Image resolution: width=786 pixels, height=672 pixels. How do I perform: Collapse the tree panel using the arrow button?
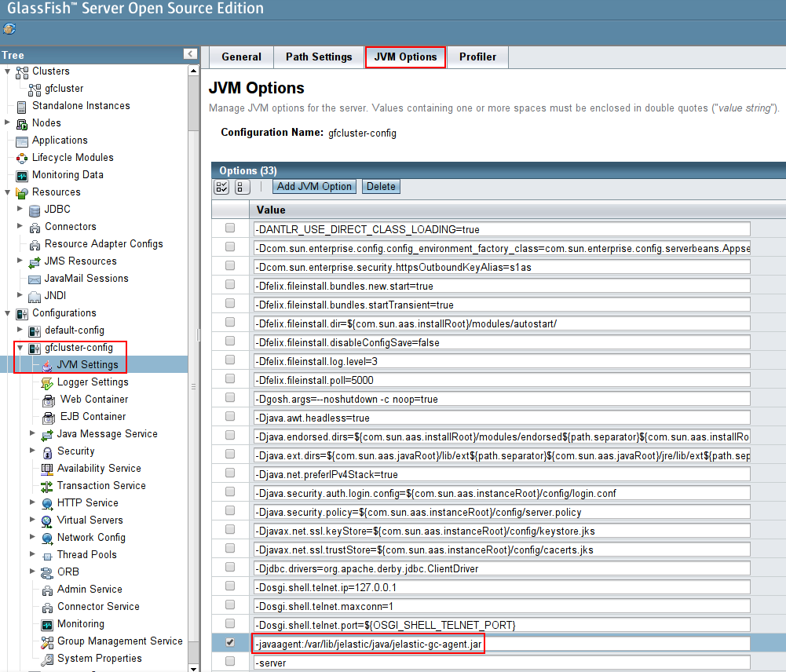point(190,54)
